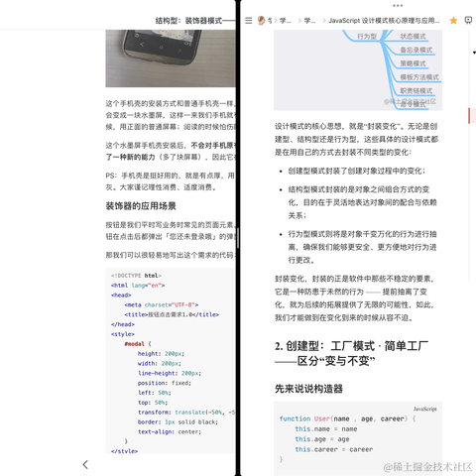
Task: Click paragraph starting 'PS：手机壳是挺好用的'
Action: (171, 181)
